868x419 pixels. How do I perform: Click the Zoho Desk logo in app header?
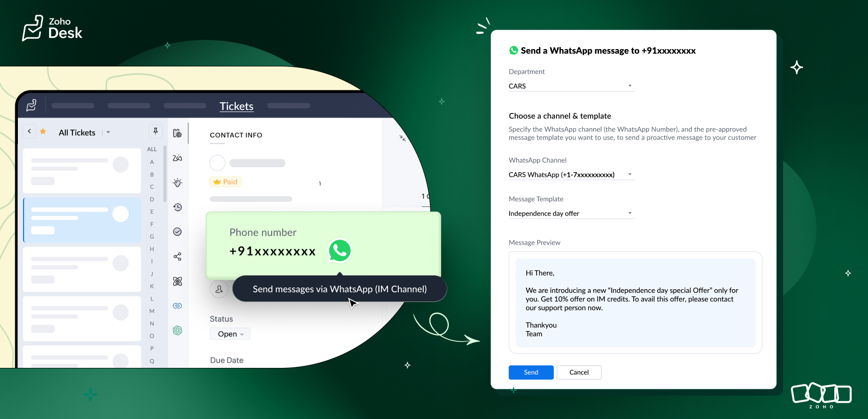click(32, 105)
